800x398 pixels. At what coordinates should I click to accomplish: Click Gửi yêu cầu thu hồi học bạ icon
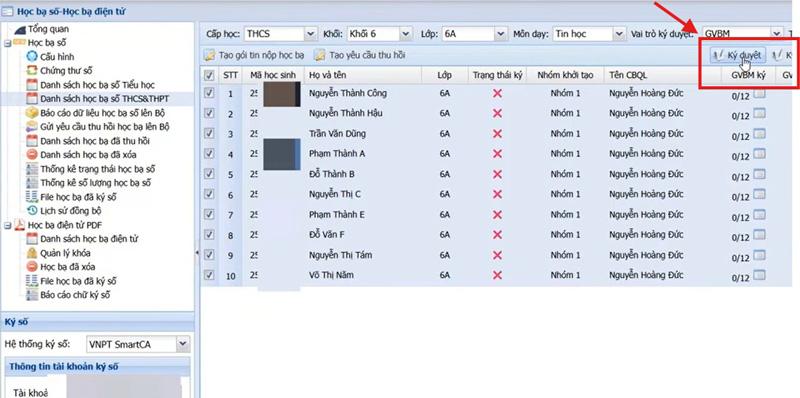point(32,127)
